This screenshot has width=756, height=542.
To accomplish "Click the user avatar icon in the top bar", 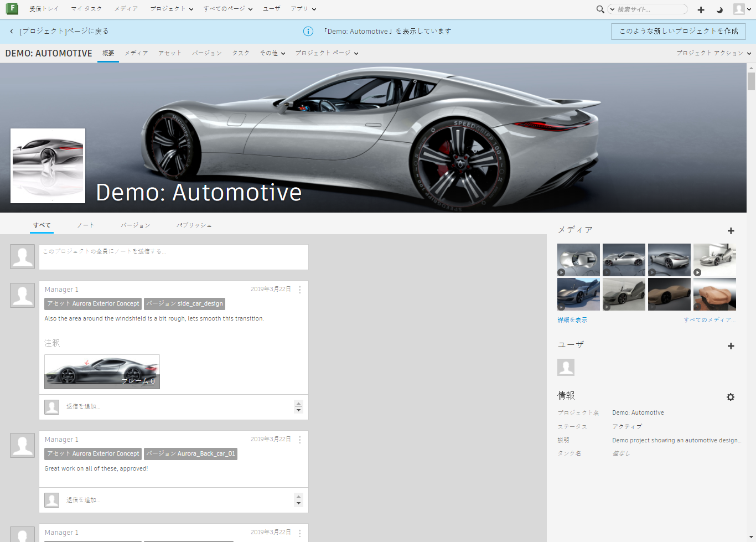I will [x=739, y=9].
